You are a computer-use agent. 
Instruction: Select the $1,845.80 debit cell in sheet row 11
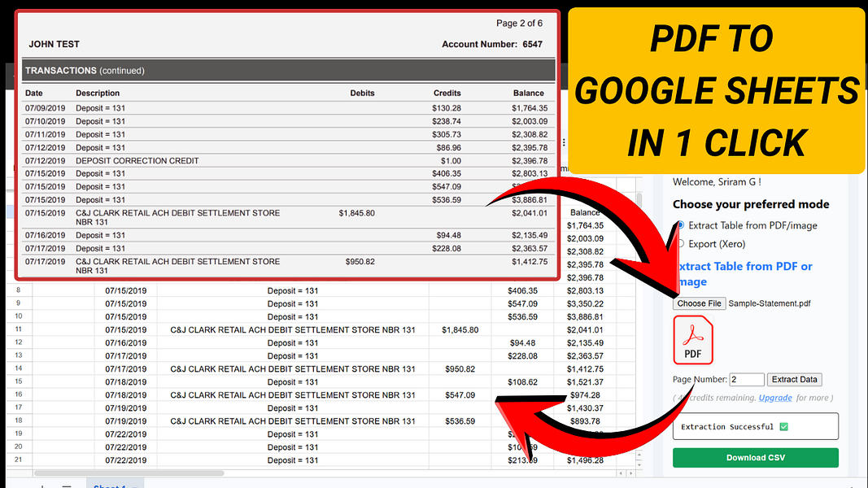(460, 329)
